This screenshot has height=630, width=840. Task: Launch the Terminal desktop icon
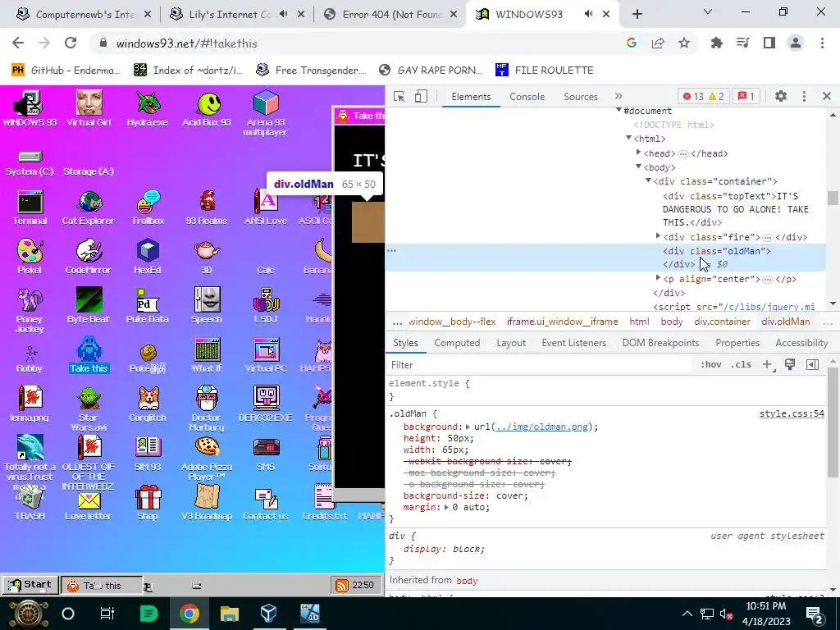point(30,208)
